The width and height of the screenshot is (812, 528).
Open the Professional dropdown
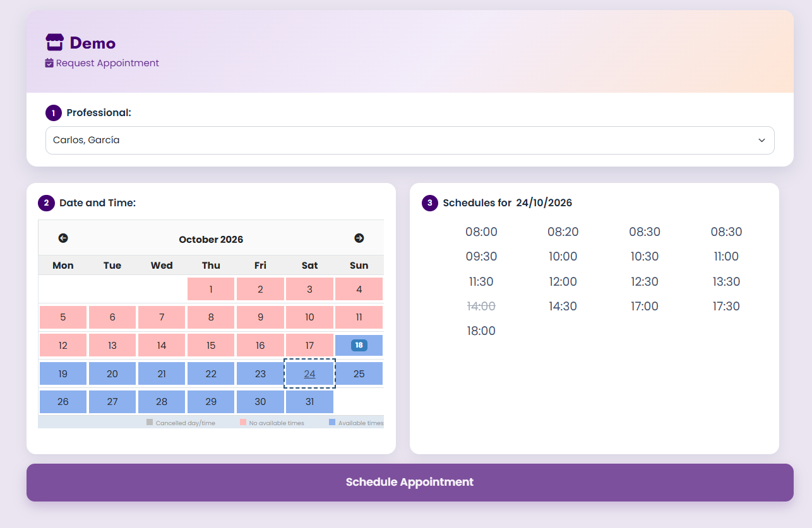pos(410,140)
